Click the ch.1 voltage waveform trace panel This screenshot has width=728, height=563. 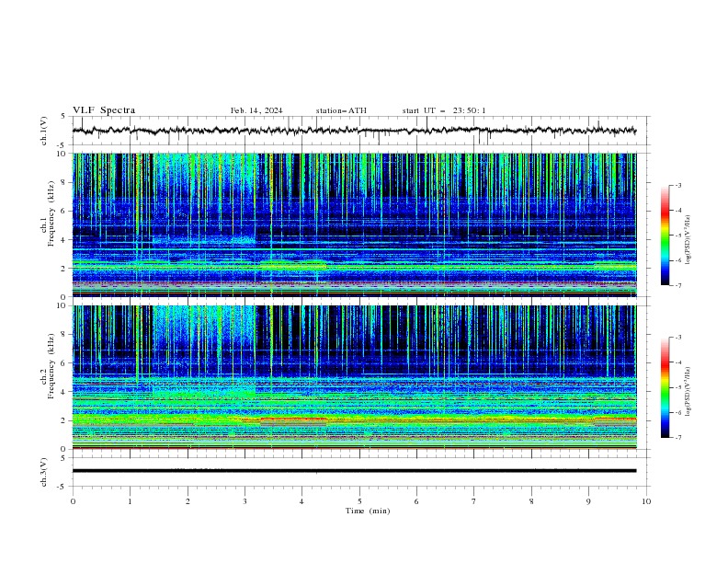click(360, 131)
